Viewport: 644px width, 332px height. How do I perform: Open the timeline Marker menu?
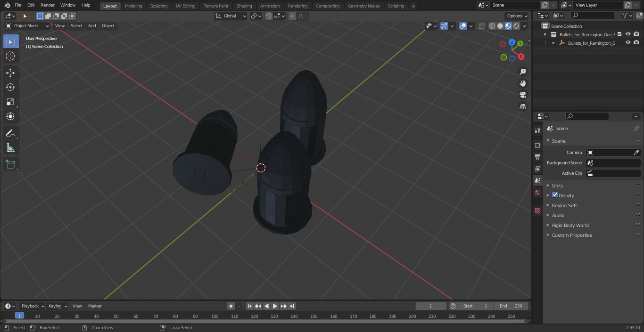tap(95, 306)
